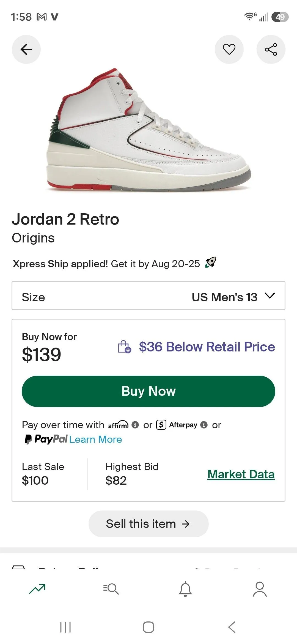Tap the Xpress Ship rocket icon
Viewport: 297px width, 644px height.
pos(211,262)
